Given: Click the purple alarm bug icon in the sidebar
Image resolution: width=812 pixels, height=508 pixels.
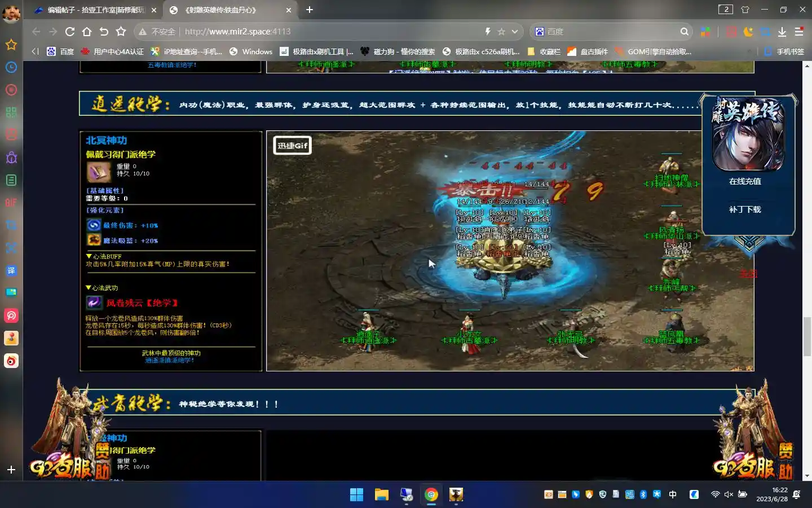Looking at the screenshot, I should click(x=11, y=157).
